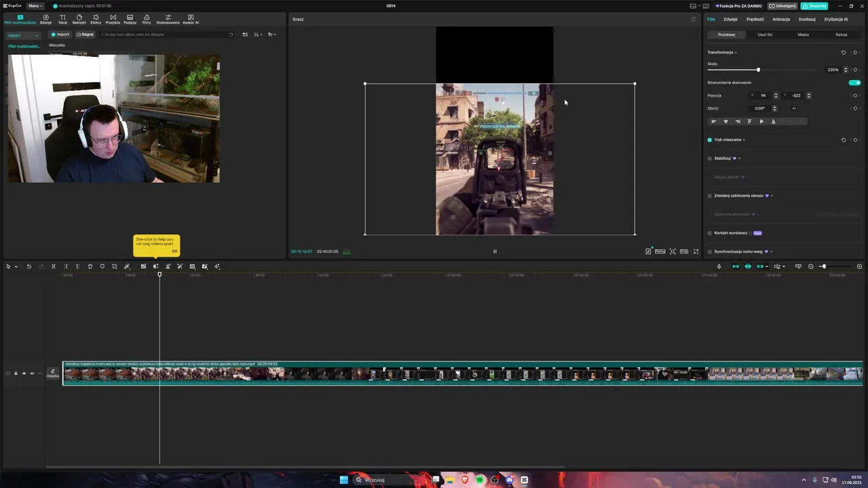Image resolution: width=868 pixels, height=488 pixels.
Task: Adjust Pozycja X value stepper
Action: [x=776, y=96]
